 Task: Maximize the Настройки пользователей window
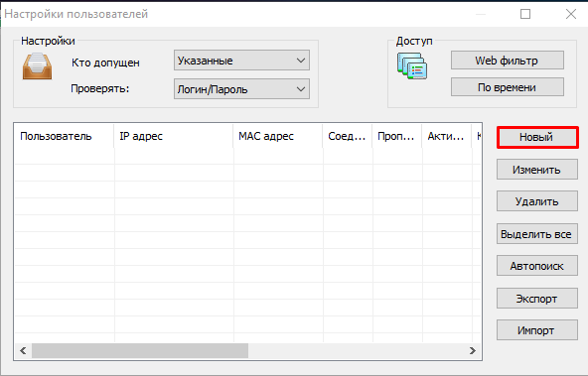[x=525, y=14]
